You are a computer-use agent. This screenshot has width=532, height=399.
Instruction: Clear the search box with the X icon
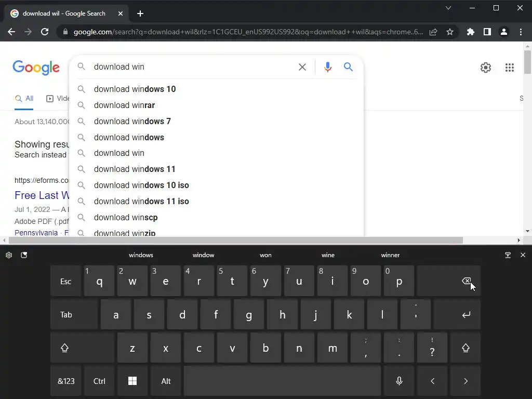point(302,67)
